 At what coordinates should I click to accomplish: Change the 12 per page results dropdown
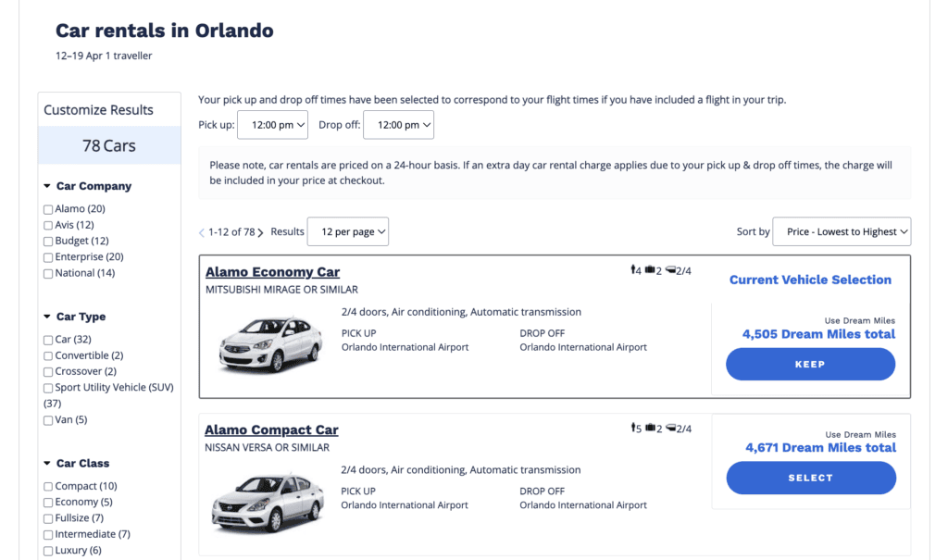point(348,232)
